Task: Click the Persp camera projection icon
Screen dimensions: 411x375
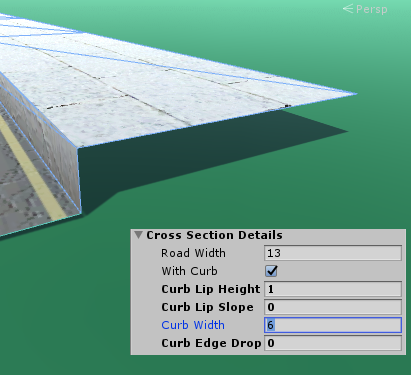Action: 348,9
